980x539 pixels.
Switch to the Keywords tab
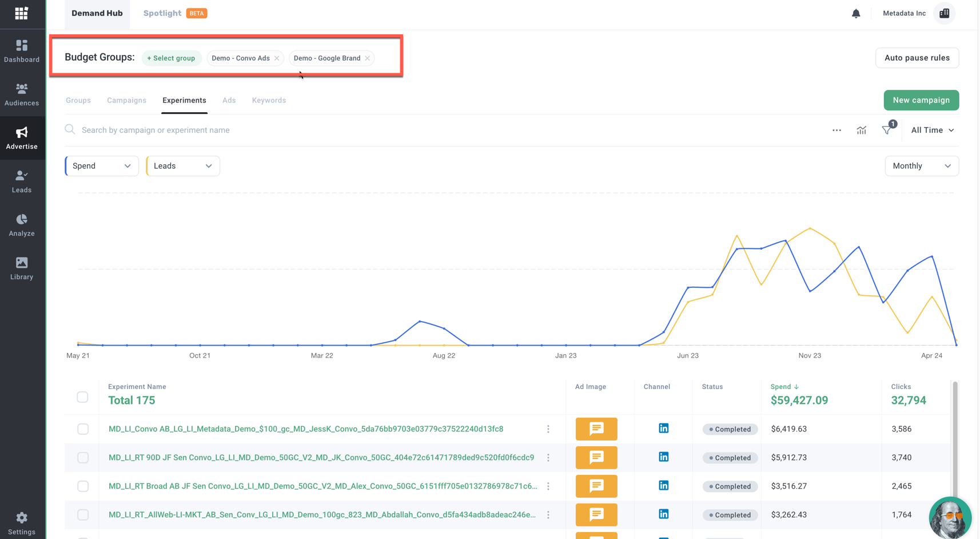tap(269, 101)
